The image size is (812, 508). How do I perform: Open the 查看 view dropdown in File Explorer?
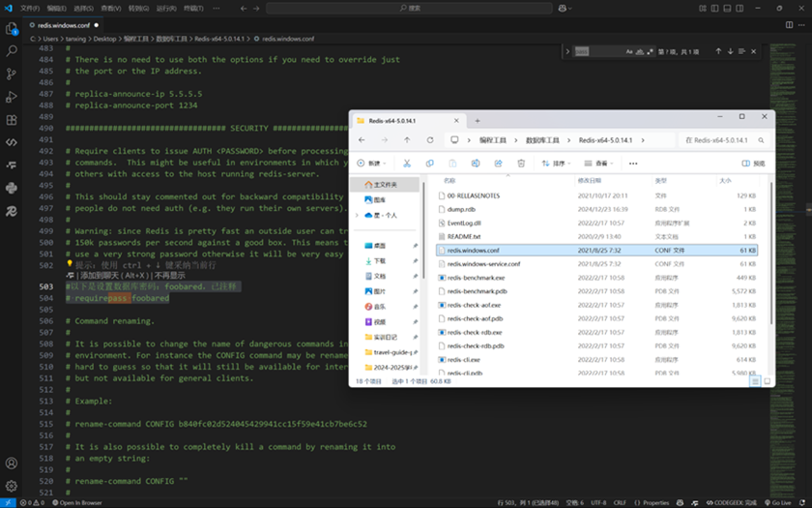tap(598, 164)
